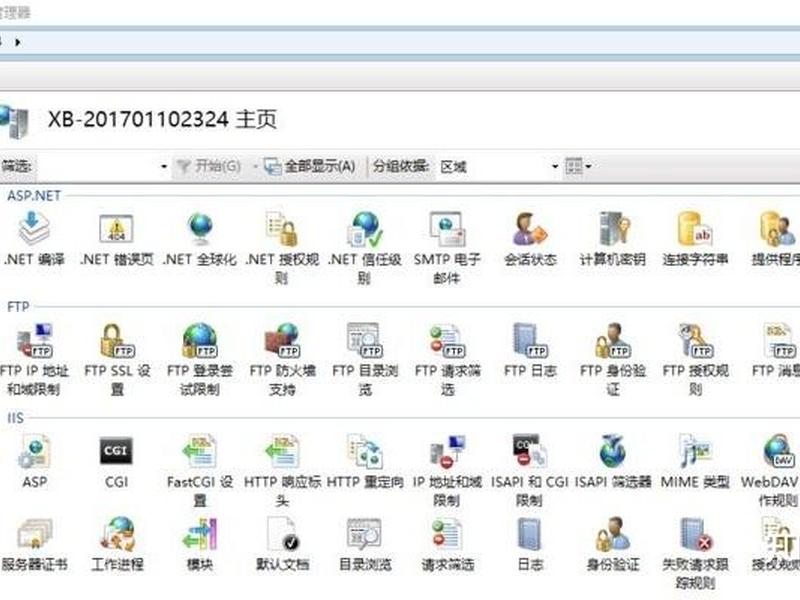
Task: Open FTP 请求筛选
Action: 447,360
